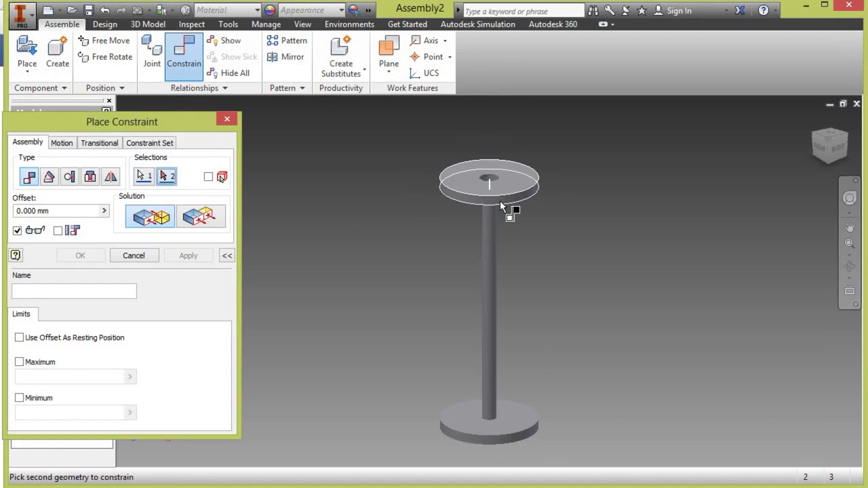Click the UCS work feature tool

(424, 73)
